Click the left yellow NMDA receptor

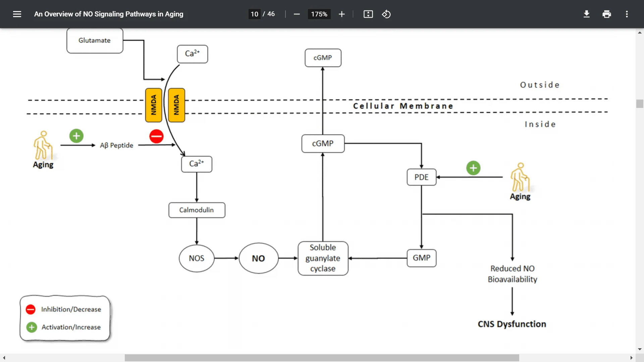tap(154, 105)
